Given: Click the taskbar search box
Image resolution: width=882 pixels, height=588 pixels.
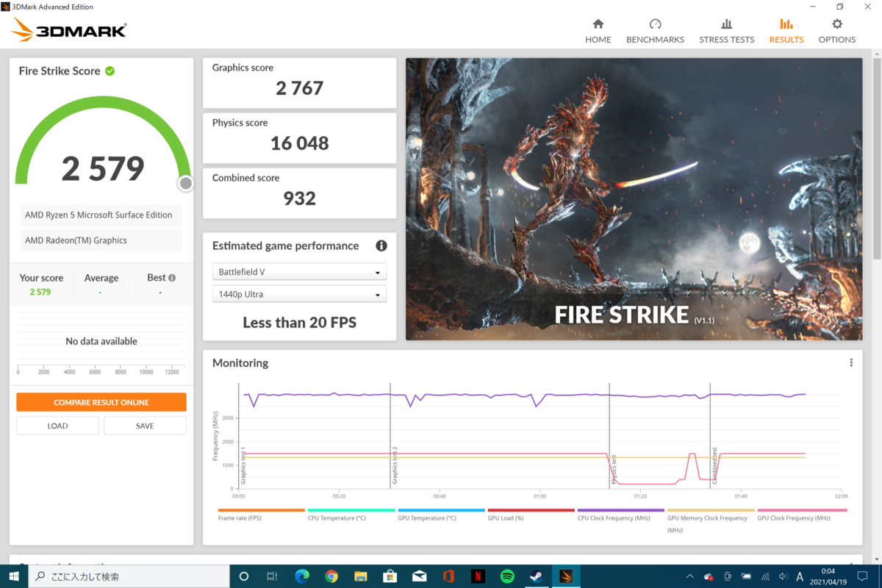Looking at the screenshot, I should pyautogui.click(x=129, y=576).
